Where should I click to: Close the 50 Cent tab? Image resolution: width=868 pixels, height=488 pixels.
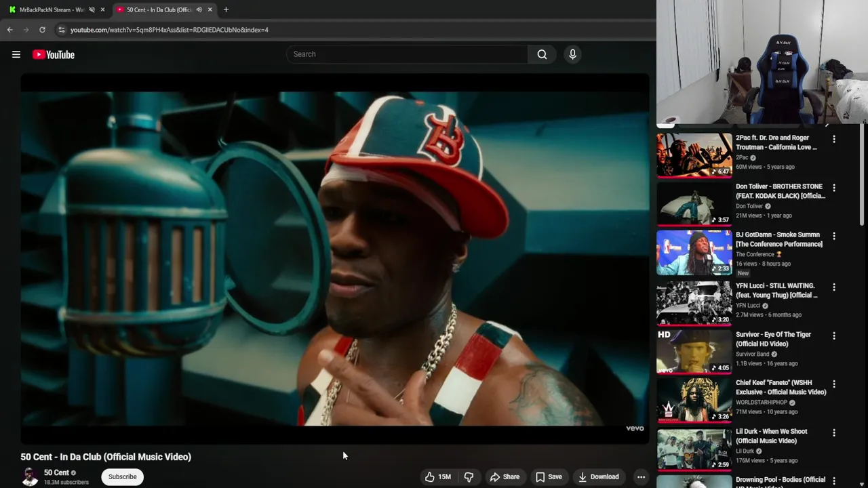210,9
